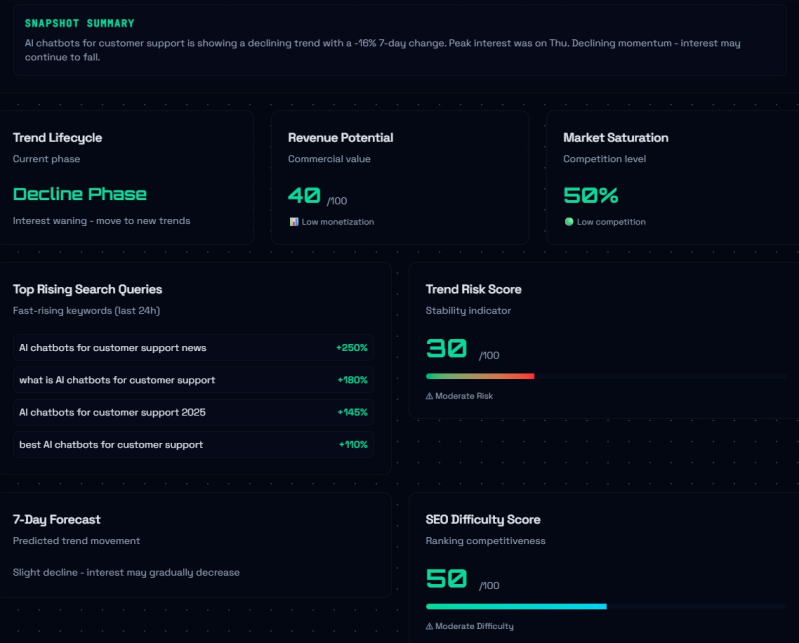
Task: Click the 'Moderate Difficulty' label
Action: tap(474, 626)
